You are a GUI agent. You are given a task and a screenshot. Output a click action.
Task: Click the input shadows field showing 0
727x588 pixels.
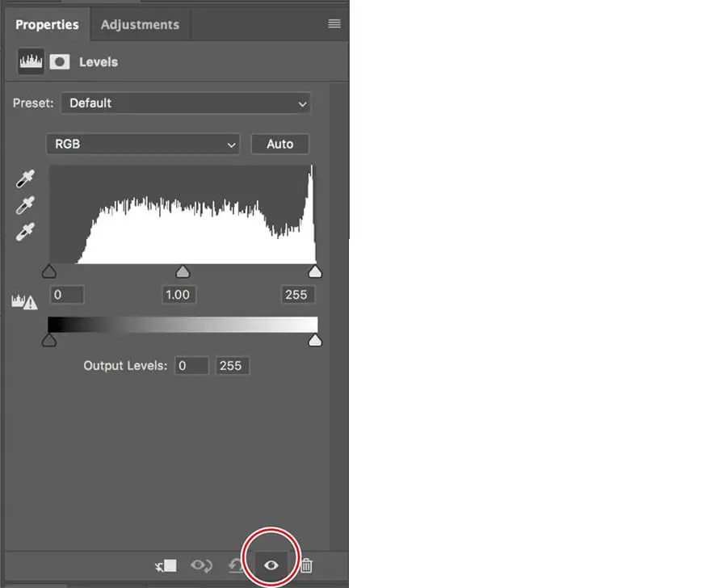click(x=67, y=295)
